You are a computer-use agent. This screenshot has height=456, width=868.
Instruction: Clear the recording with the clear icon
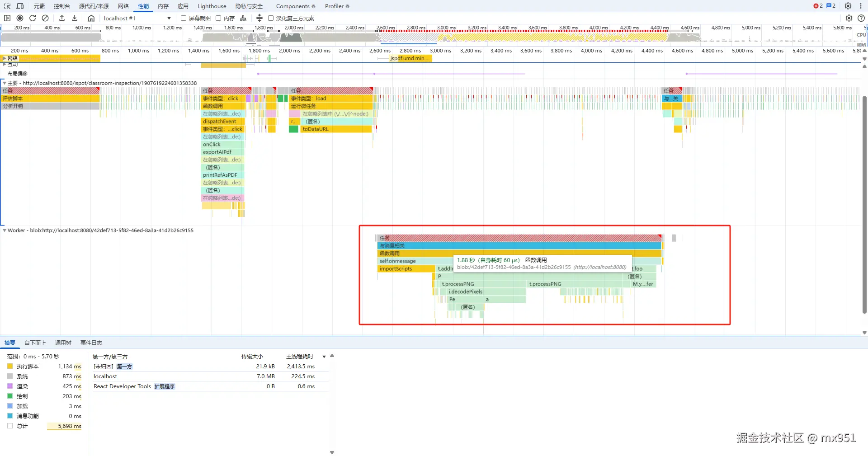tap(45, 18)
